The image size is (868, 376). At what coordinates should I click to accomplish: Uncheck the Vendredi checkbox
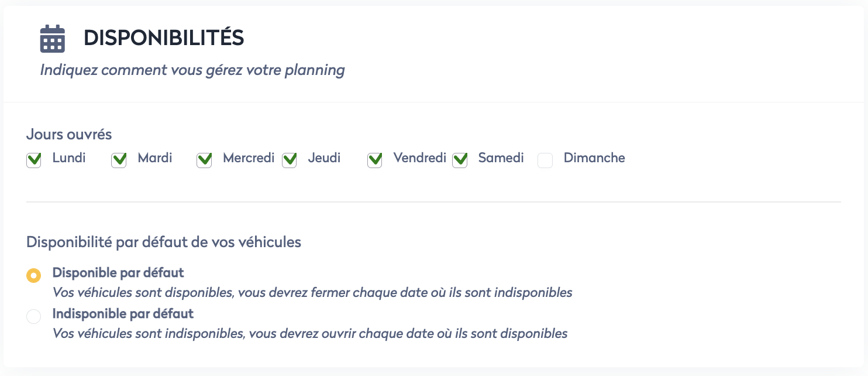coord(375,160)
